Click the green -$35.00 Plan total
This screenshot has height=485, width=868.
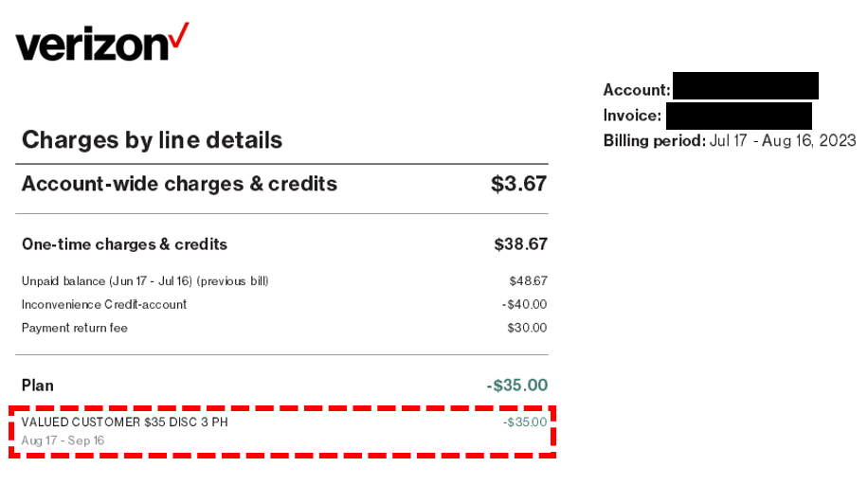click(517, 386)
